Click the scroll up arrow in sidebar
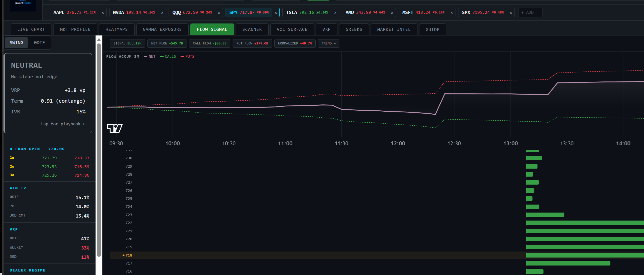Screen dimensions: 644x275 (x=99, y=39)
